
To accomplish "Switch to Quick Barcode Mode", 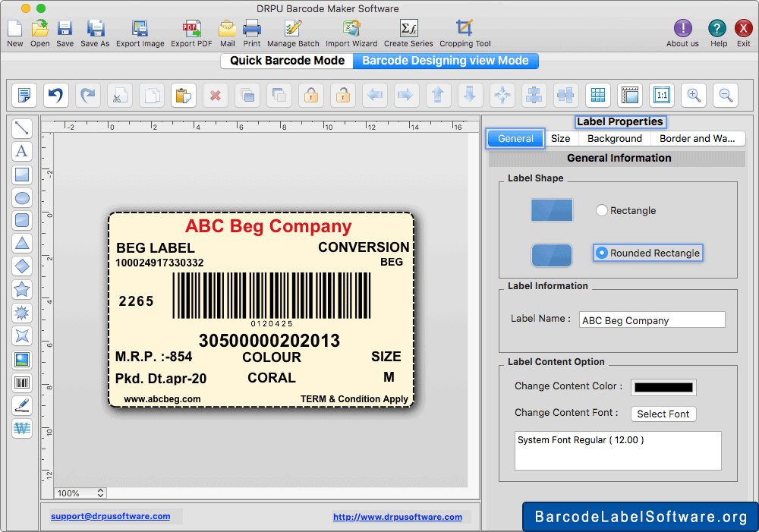I will coord(287,61).
